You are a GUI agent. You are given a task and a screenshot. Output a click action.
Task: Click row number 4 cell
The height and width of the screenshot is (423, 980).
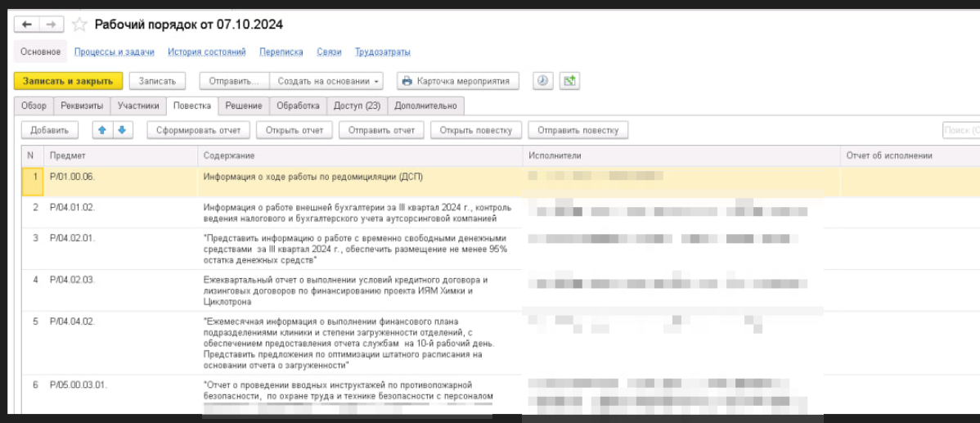click(x=33, y=290)
